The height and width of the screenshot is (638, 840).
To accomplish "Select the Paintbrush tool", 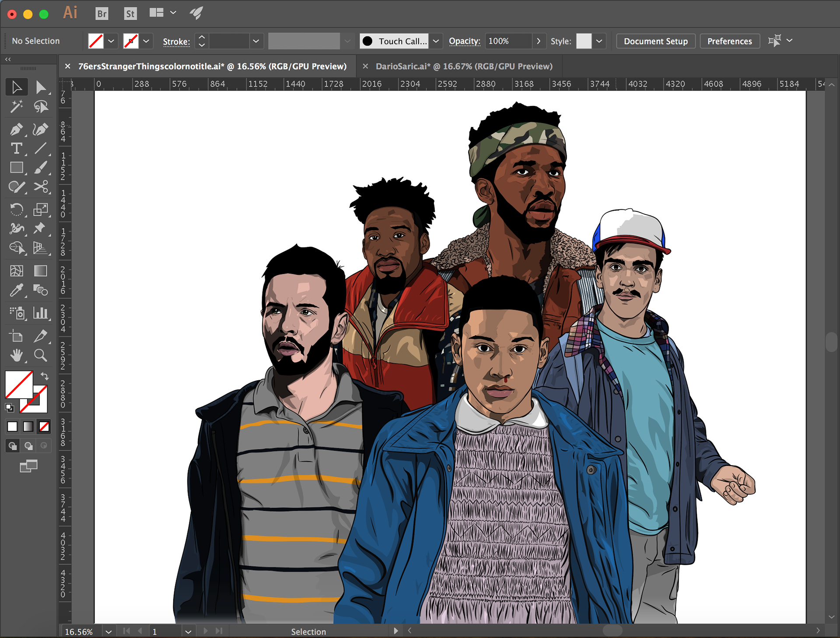I will point(41,168).
